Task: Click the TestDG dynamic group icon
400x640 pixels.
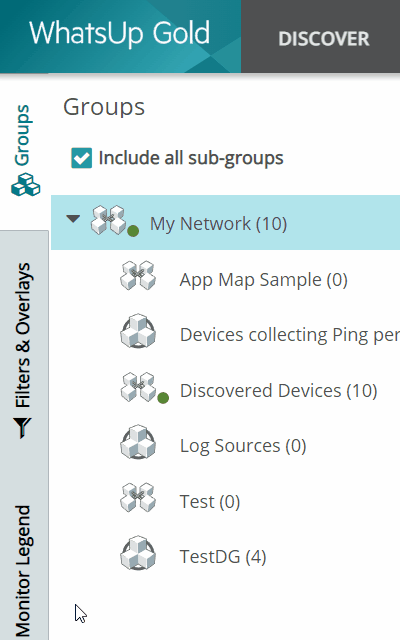Action: click(138, 553)
